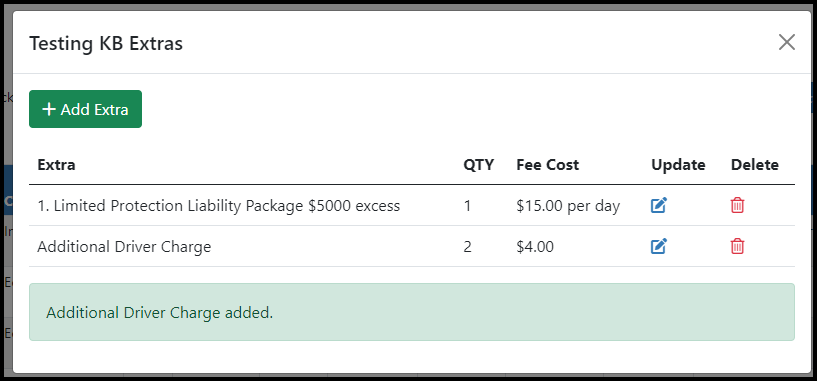The image size is (817, 381).
Task: Click quantity 2 for Additional Driver Charge
Action: (467, 247)
